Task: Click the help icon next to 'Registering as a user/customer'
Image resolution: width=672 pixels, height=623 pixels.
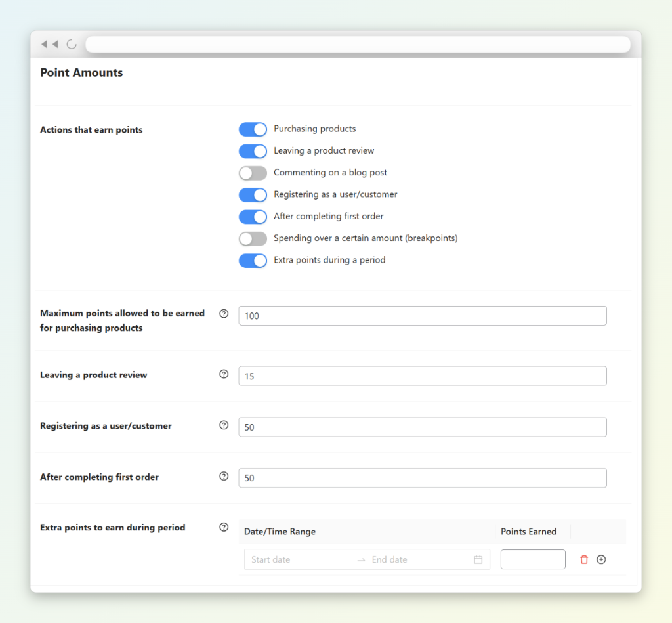Action: coord(224,425)
